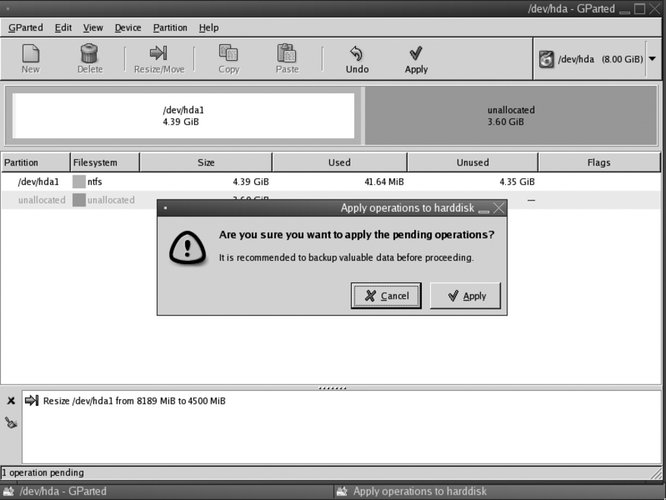Select the Resize/Move toolbar icon
Viewport: 666px width, 500px height.
coord(158,58)
